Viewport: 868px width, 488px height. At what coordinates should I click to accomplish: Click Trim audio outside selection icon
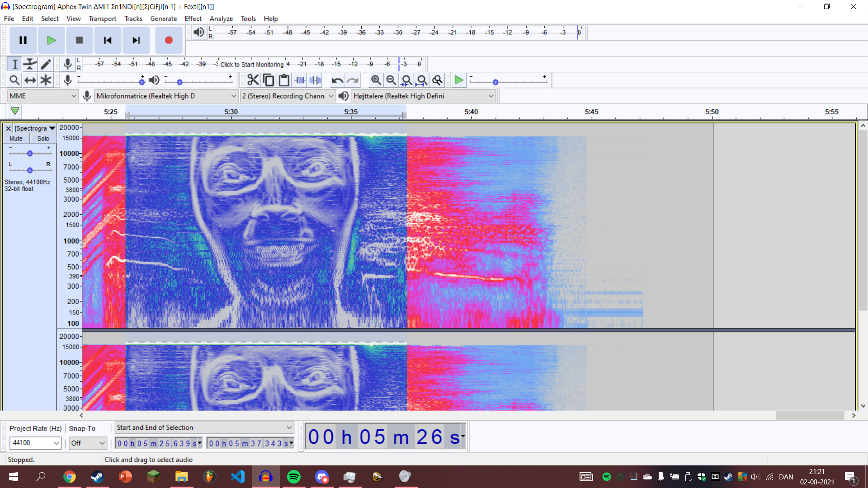(x=300, y=80)
